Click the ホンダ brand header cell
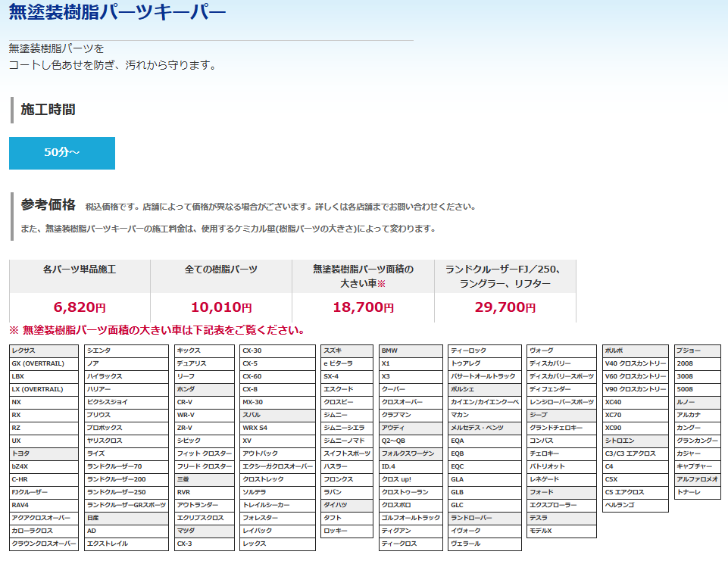This screenshot has width=728, height=564. [x=205, y=389]
